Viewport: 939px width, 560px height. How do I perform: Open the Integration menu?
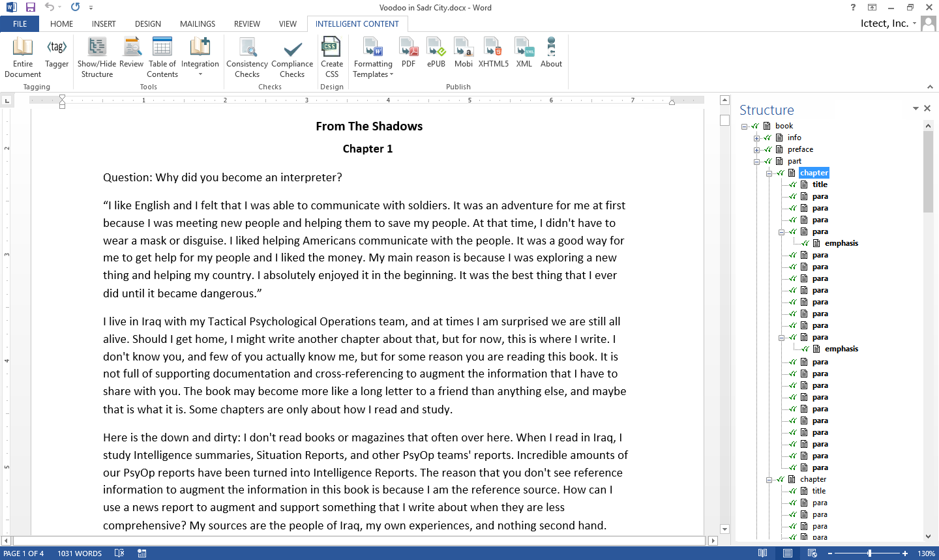point(200,57)
